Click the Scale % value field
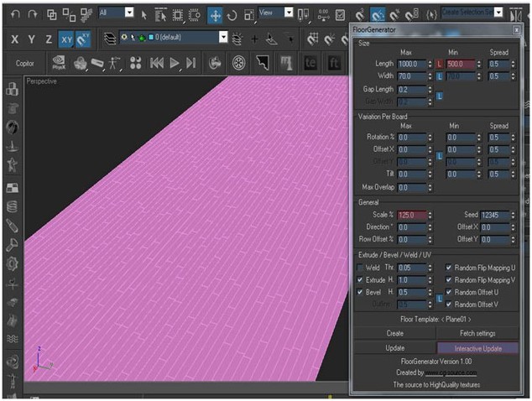 (x=412, y=215)
